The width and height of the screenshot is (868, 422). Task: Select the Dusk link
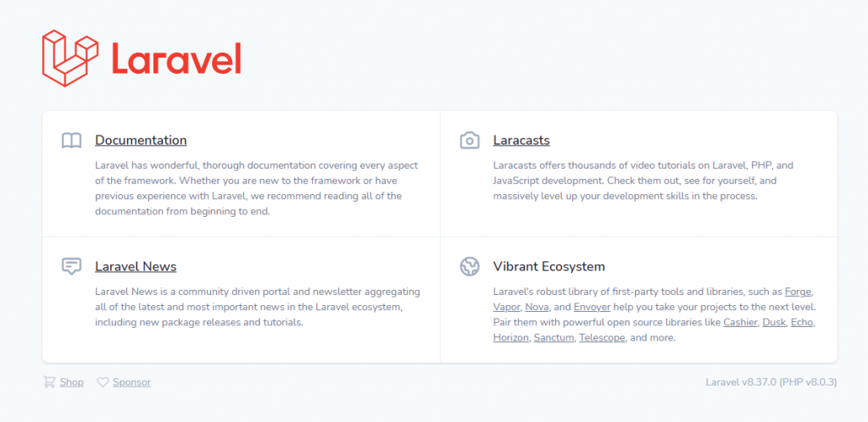(774, 323)
